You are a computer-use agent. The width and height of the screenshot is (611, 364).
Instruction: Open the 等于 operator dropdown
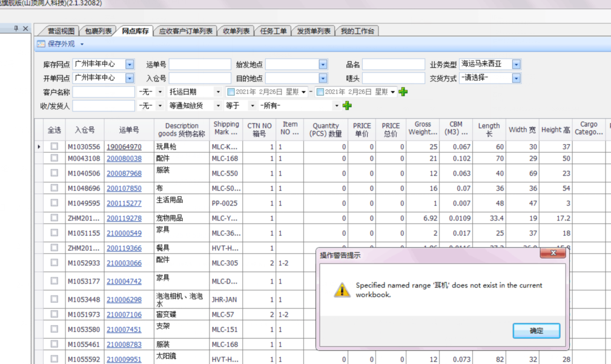point(253,105)
